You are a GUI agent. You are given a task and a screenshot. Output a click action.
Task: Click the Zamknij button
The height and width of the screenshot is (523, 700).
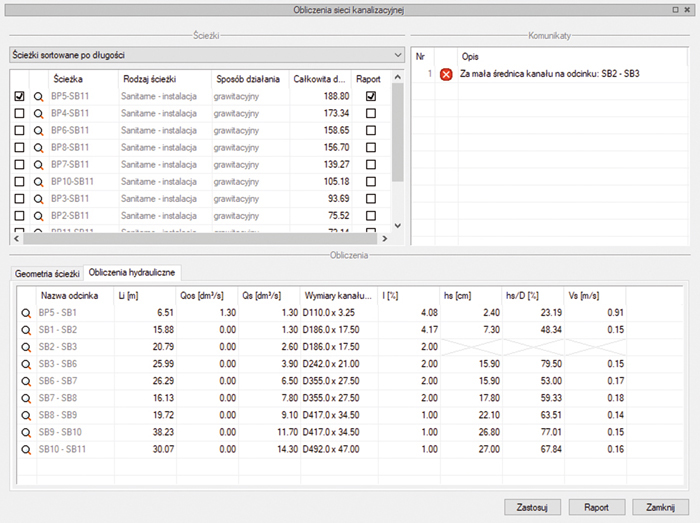click(660, 506)
